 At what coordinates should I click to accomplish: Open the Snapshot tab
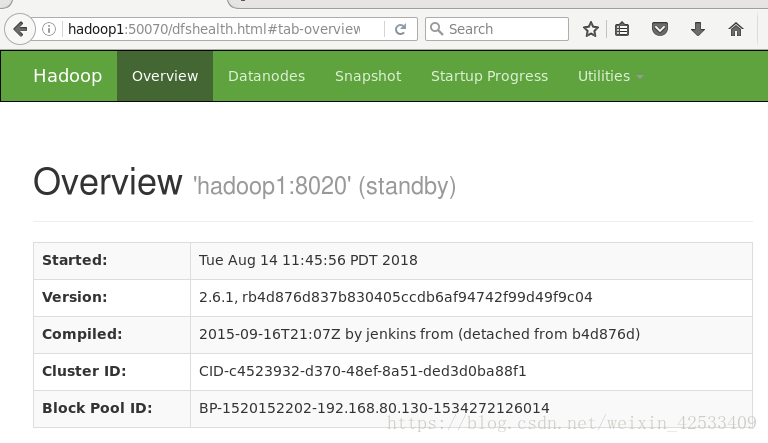click(x=368, y=76)
